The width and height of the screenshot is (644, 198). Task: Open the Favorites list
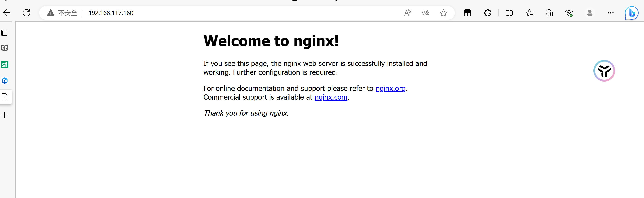point(529,13)
